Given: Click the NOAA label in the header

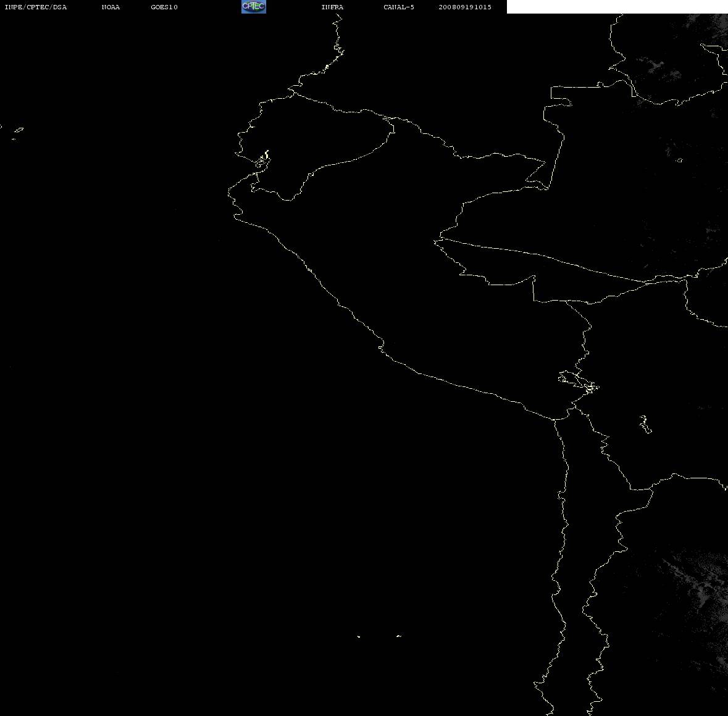Looking at the screenshot, I should pos(111,7).
